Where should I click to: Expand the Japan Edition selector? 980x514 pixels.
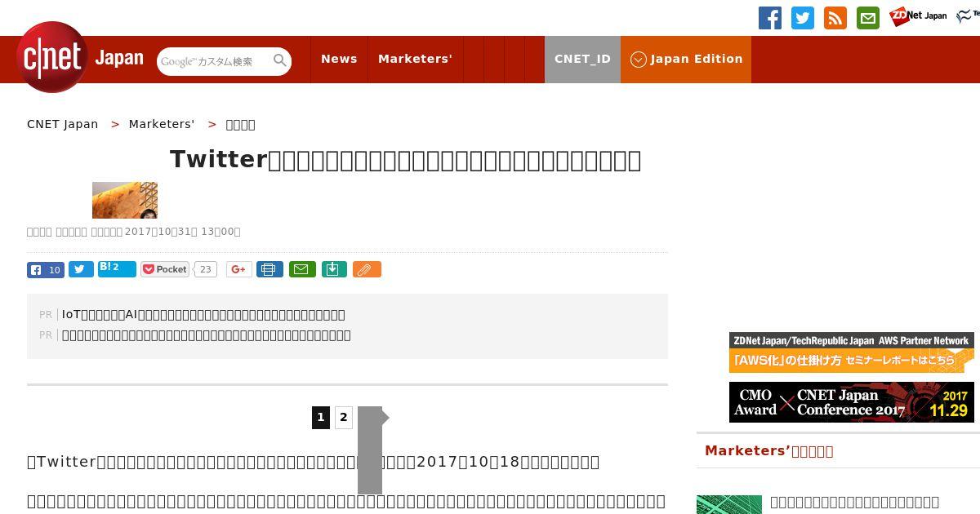click(x=686, y=59)
